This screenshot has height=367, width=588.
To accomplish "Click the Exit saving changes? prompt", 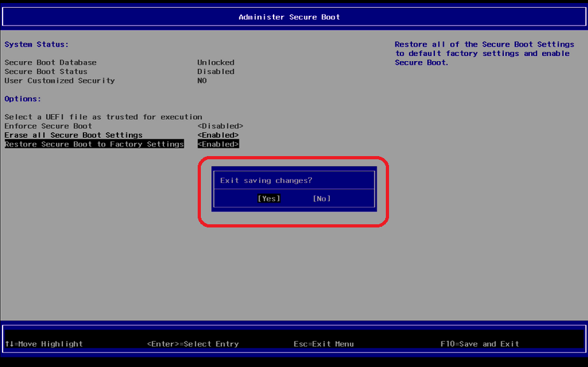I will [266, 181].
